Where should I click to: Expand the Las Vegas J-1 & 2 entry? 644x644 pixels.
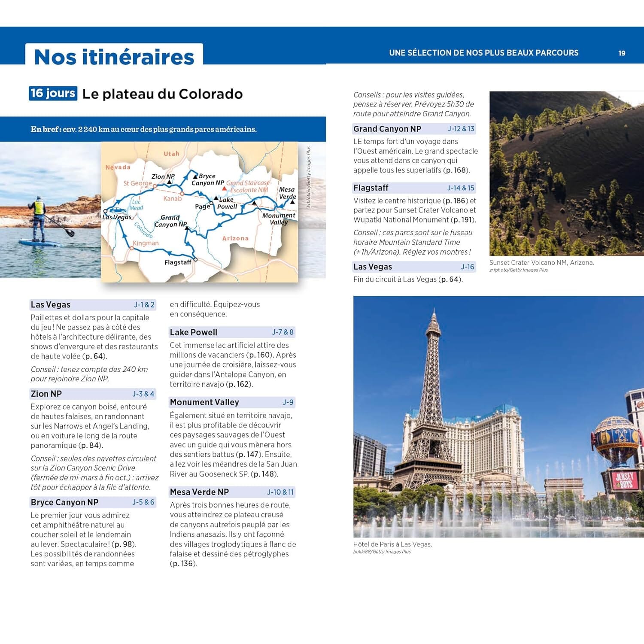92,304
